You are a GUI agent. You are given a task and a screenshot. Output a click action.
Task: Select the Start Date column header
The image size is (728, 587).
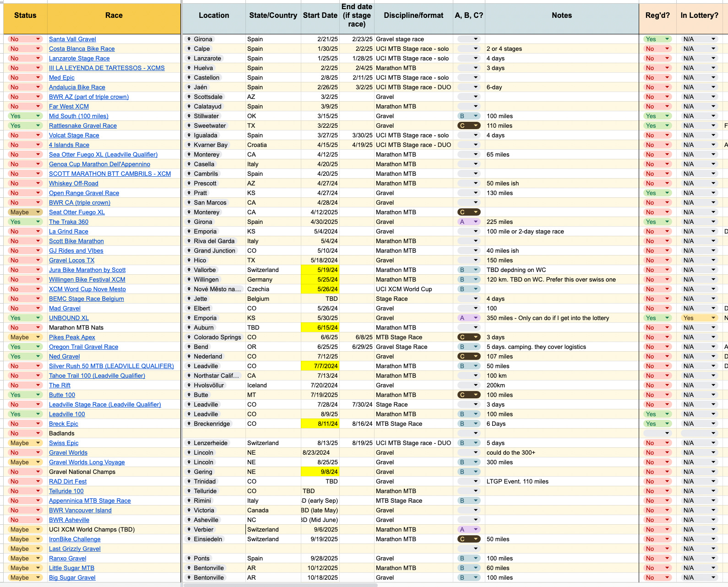pyautogui.click(x=320, y=18)
